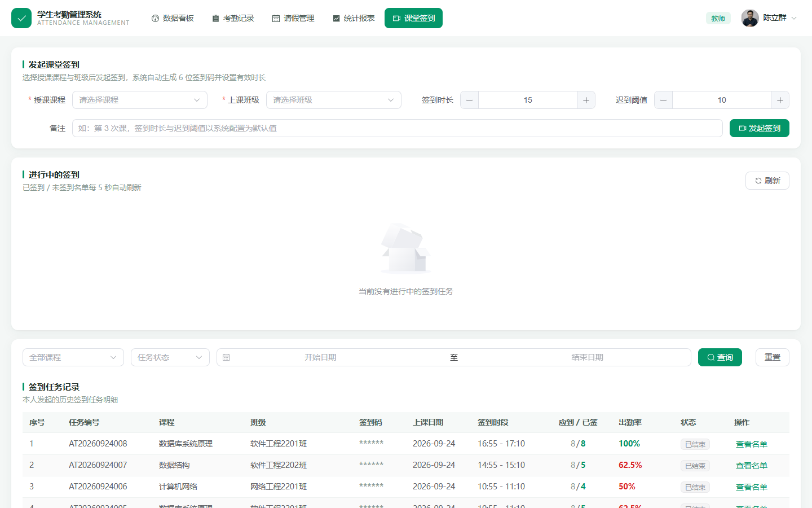The height and width of the screenshot is (508, 812).
Task: Open the 授课课程 course dropdown
Action: pyautogui.click(x=140, y=100)
